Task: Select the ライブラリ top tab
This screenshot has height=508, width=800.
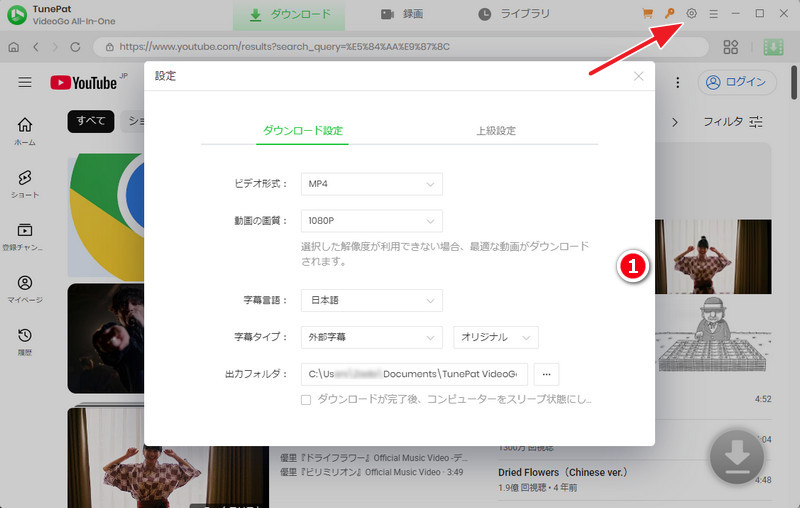Action: pos(514,14)
